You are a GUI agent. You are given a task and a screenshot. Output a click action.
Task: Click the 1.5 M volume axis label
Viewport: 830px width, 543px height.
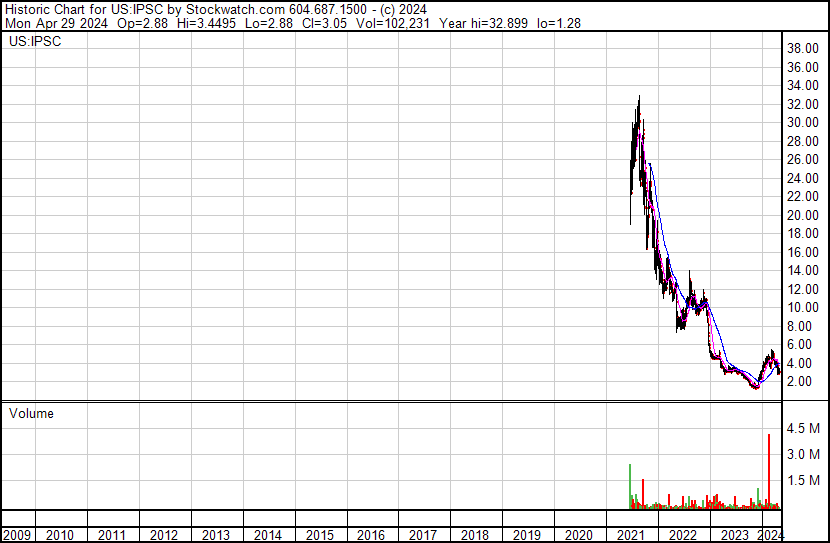[x=804, y=481]
